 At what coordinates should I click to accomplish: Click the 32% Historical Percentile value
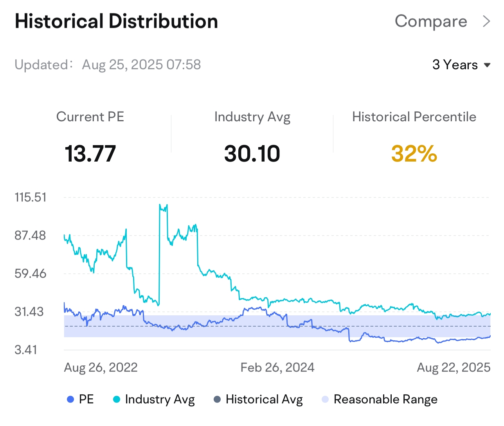pyautogui.click(x=414, y=153)
